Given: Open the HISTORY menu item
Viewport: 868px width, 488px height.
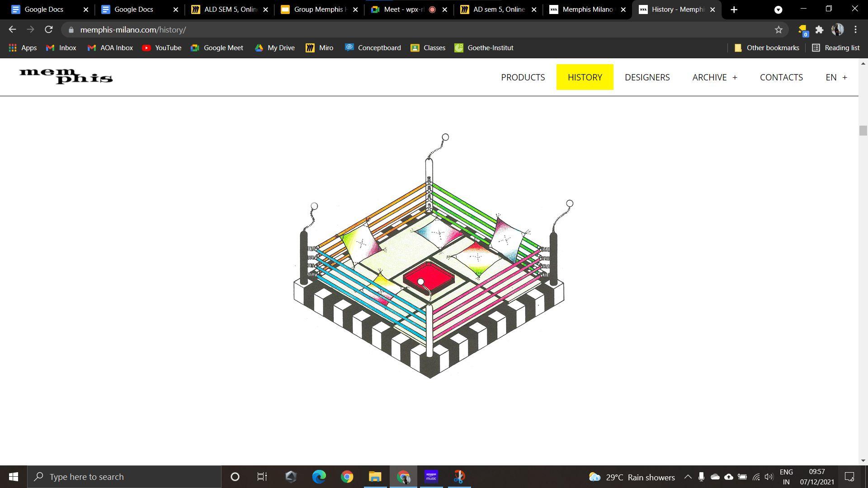Looking at the screenshot, I should [585, 77].
